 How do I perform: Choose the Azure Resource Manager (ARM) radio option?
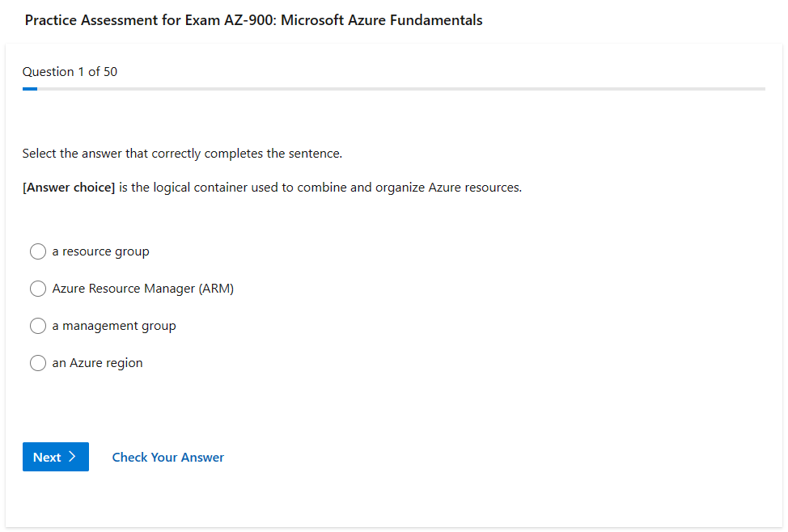[x=38, y=289]
